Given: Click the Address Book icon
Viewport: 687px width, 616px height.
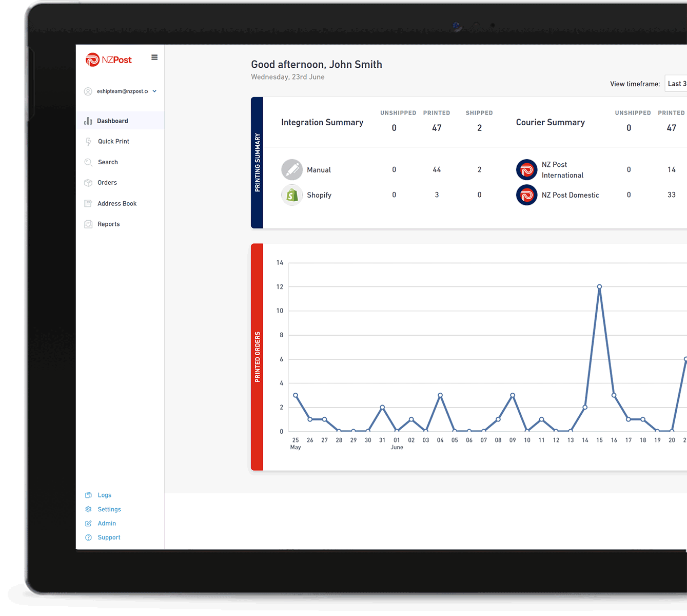Looking at the screenshot, I should click(88, 204).
